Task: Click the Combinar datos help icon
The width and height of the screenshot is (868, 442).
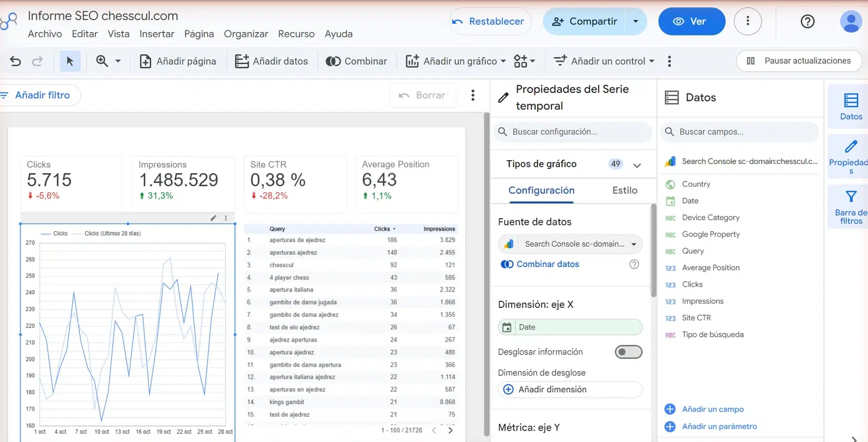Action: [634, 264]
